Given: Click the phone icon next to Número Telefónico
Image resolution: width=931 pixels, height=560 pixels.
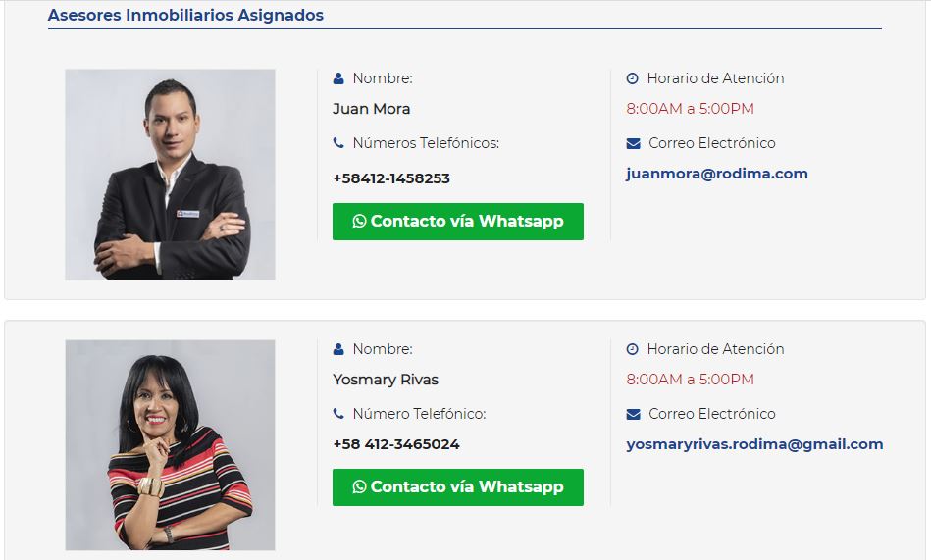Looking at the screenshot, I should pyautogui.click(x=338, y=413).
